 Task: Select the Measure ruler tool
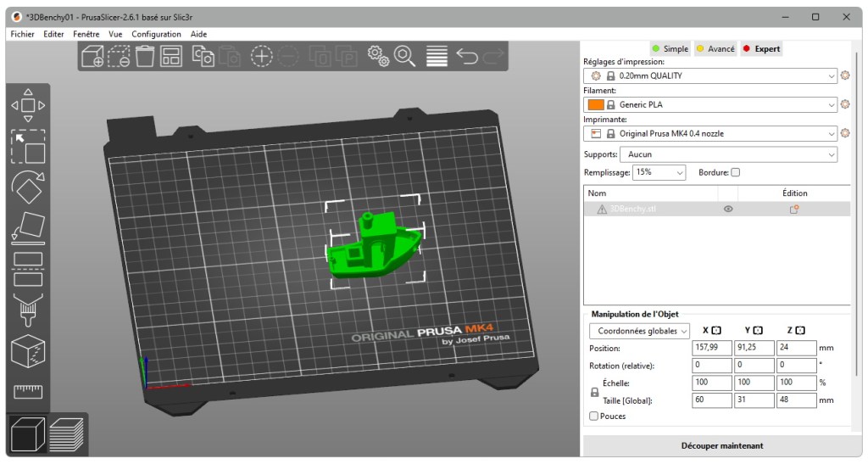point(28,391)
